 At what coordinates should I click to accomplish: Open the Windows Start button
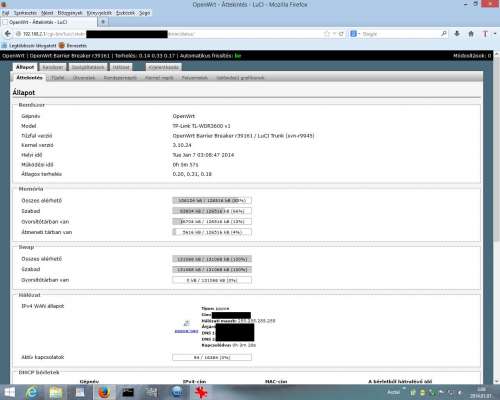tap(9, 392)
